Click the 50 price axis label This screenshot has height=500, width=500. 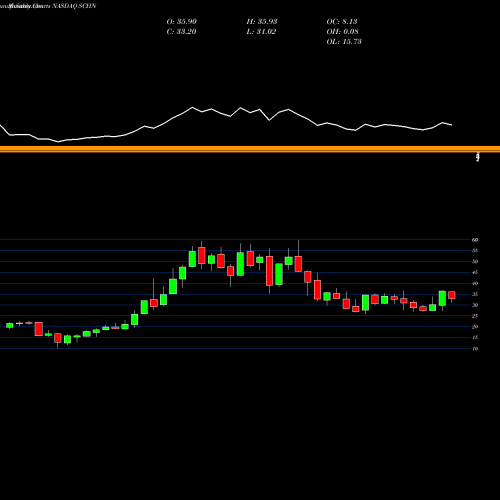(x=475, y=261)
